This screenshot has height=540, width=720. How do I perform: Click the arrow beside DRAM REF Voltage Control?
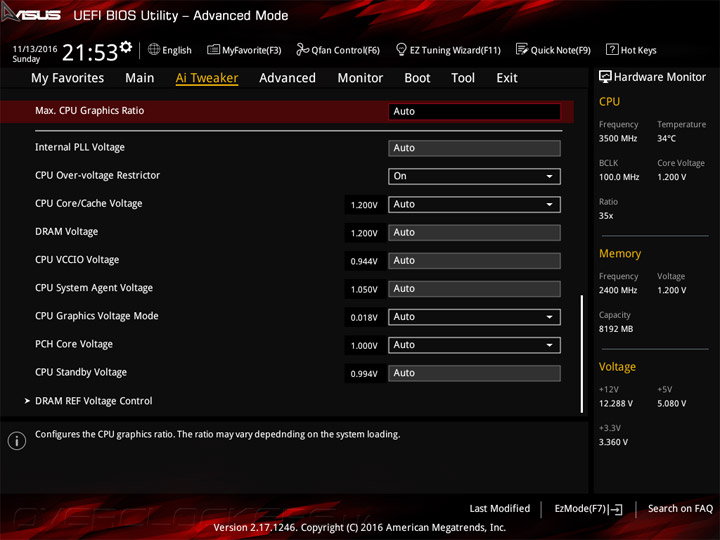click(27, 401)
